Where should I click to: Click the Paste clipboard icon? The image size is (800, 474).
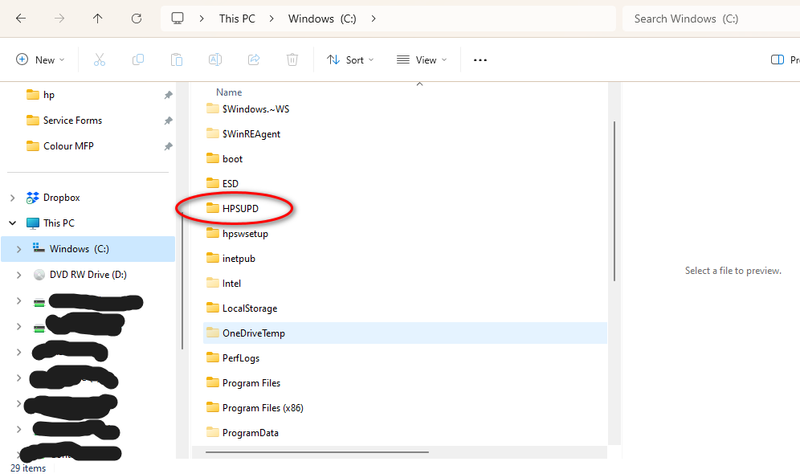pyautogui.click(x=176, y=60)
